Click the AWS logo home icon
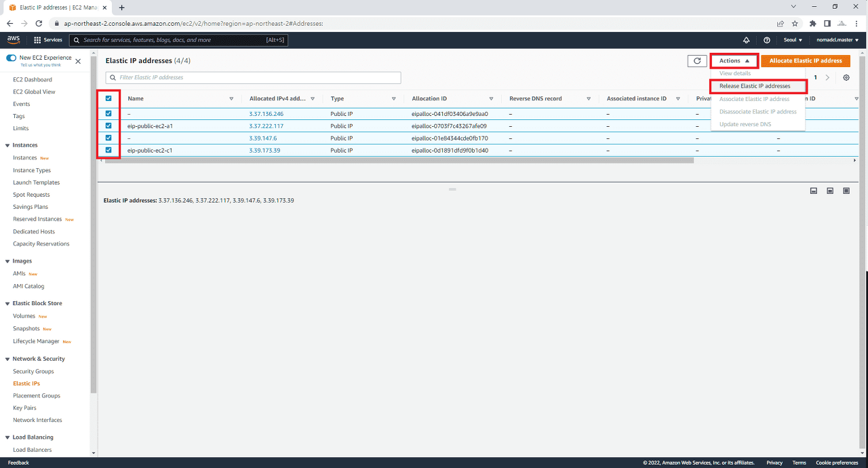The width and height of the screenshot is (868, 468). pyautogui.click(x=14, y=40)
